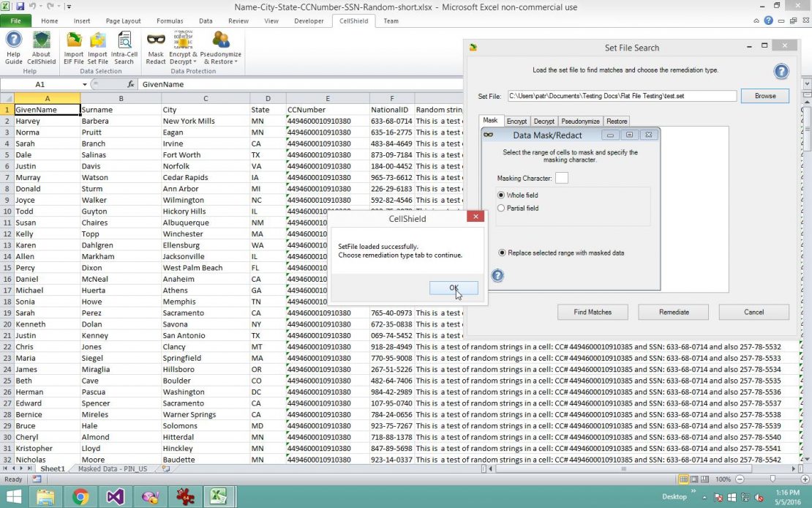Select column C header
Screen dimensions: 812x508
coord(206,99)
